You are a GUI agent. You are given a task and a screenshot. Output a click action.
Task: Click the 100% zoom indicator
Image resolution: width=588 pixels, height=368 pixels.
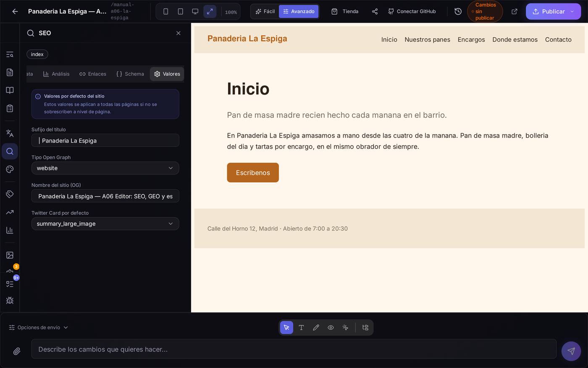point(231,12)
